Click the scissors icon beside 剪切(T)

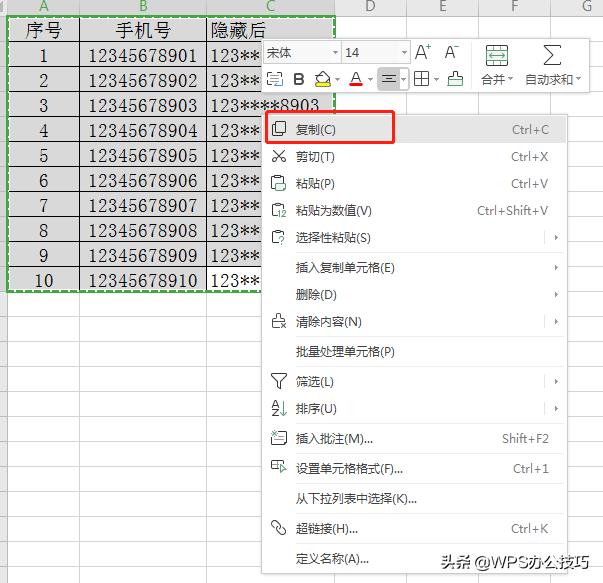point(279,156)
